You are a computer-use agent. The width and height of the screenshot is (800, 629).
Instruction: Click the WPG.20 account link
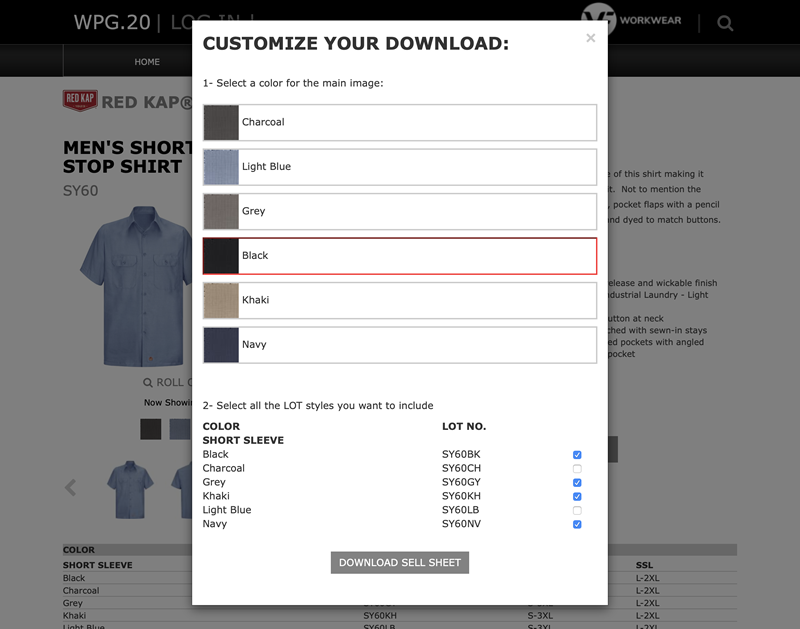112,22
